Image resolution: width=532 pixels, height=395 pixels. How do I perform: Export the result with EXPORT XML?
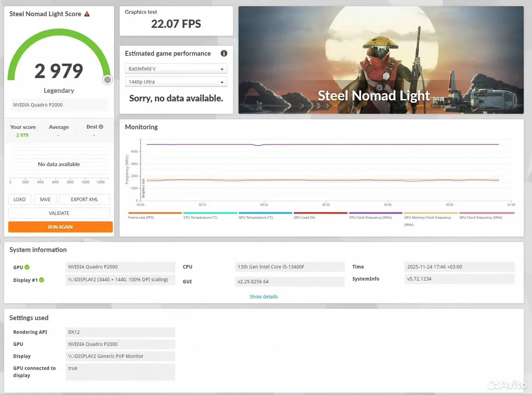point(84,200)
